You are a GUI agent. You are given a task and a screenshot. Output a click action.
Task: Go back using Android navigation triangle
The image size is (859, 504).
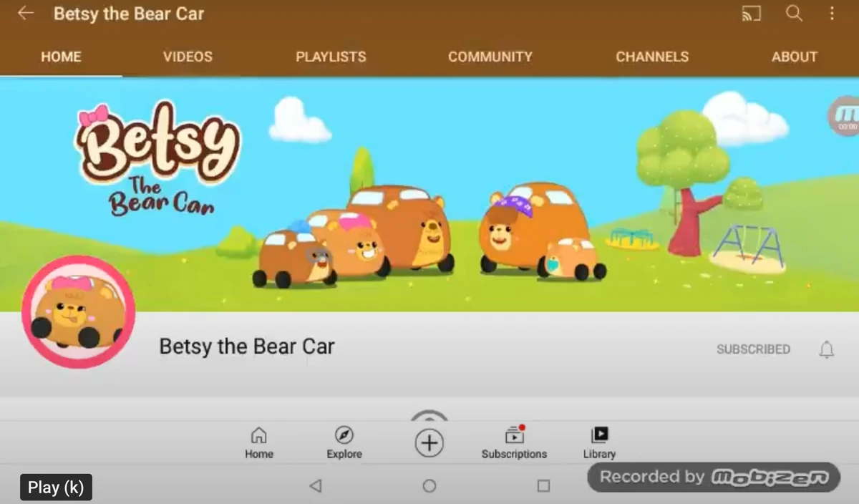tap(316, 485)
